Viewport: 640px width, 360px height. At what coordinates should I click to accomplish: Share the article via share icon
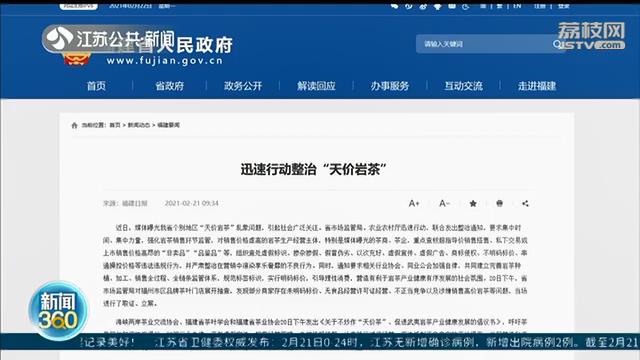(525, 203)
